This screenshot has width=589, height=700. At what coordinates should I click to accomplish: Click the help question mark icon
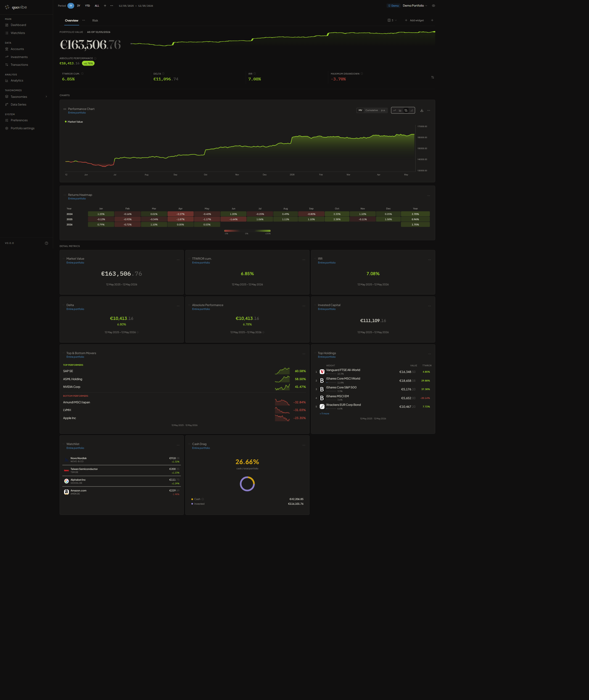click(46, 243)
